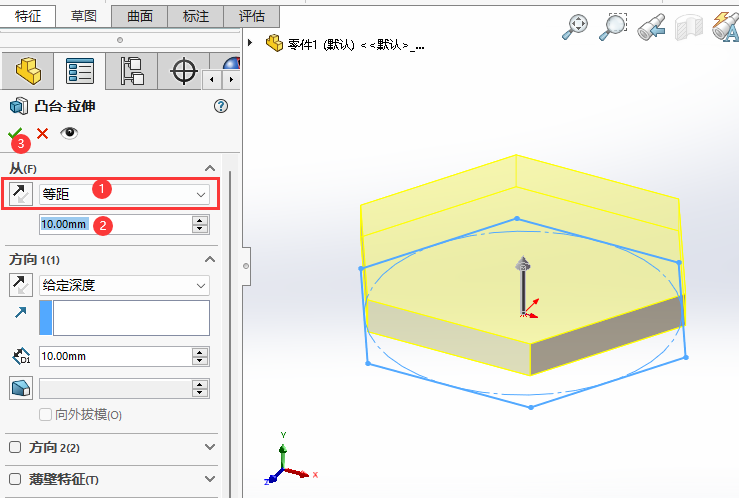This screenshot has width=739, height=498.
Task: Click the 零件1 (默认) part icon
Action: [274, 43]
